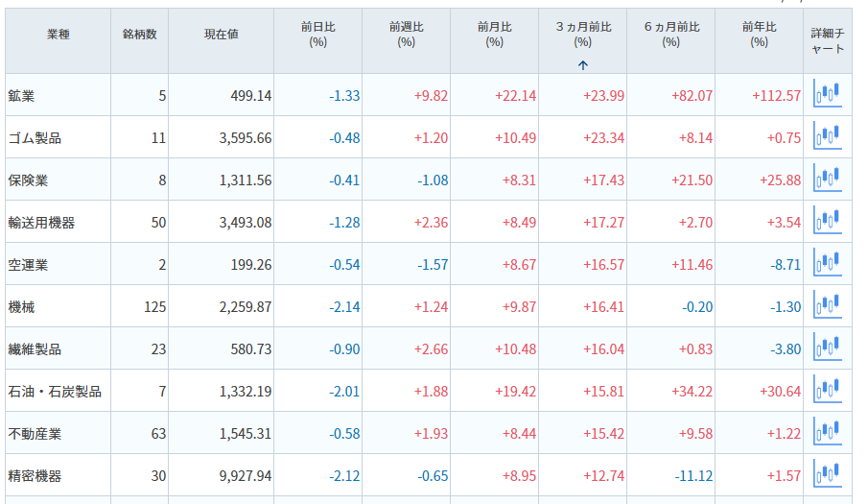The height and width of the screenshot is (504, 868).
Task: Select the 保険業 sector name
Action: point(28,180)
